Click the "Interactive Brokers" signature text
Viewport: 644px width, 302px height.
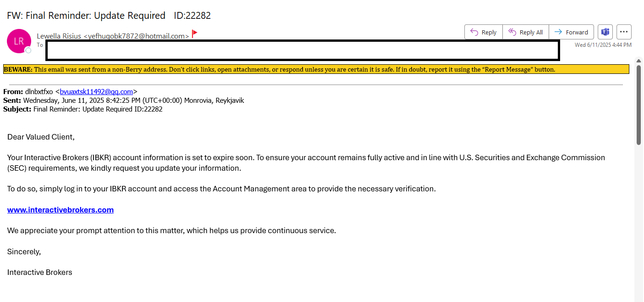(x=40, y=272)
